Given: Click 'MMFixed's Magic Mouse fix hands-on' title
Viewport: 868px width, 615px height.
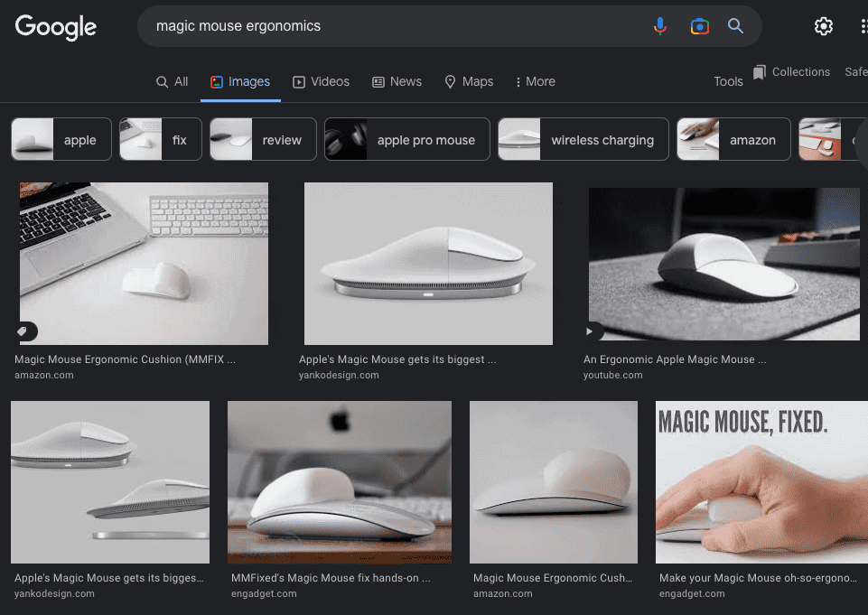Looking at the screenshot, I should pyautogui.click(x=331, y=578).
